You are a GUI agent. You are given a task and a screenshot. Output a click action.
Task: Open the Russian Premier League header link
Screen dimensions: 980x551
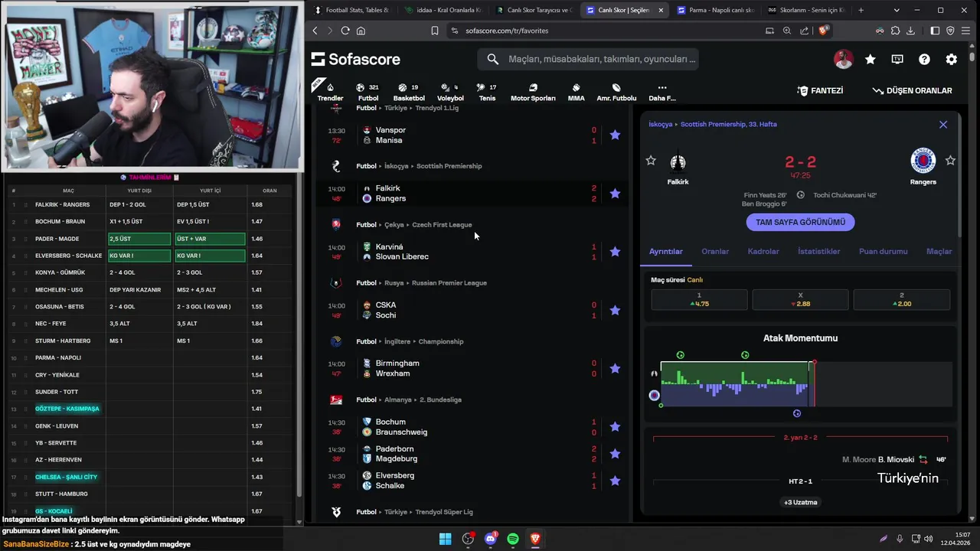click(449, 283)
